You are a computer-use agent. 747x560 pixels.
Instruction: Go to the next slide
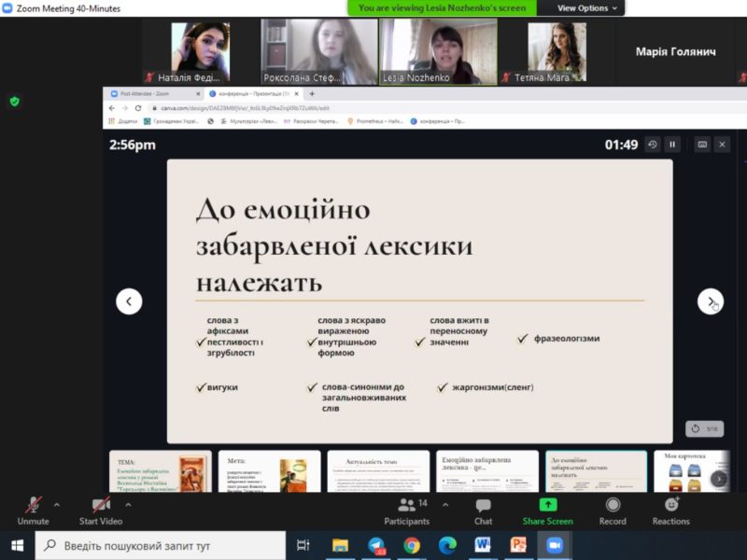coord(711,301)
